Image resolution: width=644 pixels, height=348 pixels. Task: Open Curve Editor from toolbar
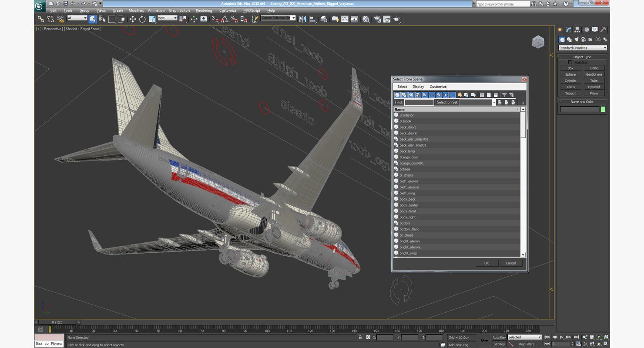345,19
